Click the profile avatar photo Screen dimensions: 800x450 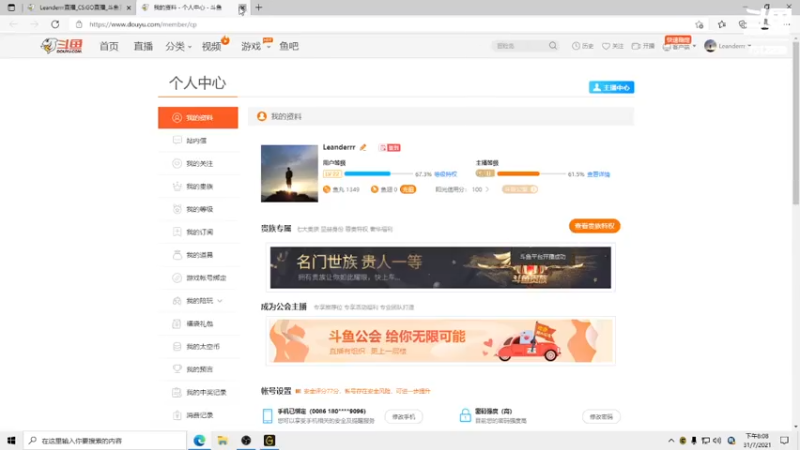point(289,173)
